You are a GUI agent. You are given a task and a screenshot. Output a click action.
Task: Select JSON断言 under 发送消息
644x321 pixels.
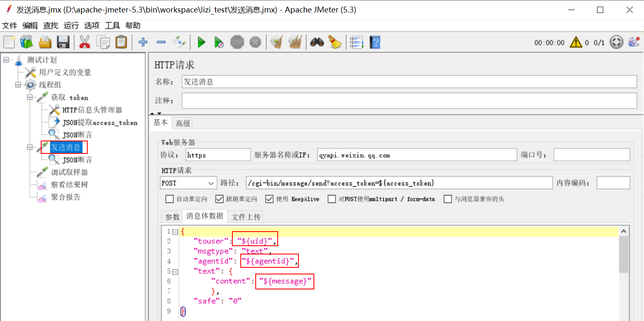[77, 160]
